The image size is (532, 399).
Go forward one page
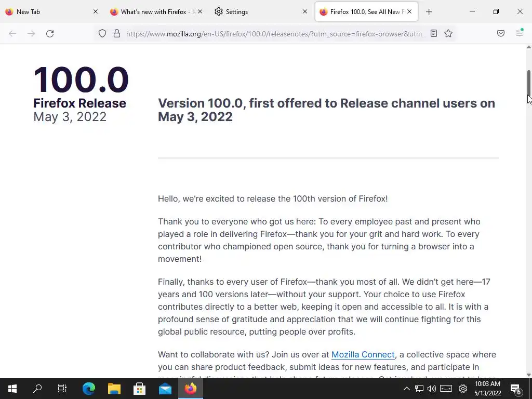pyautogui.click(x=31, y=34)
